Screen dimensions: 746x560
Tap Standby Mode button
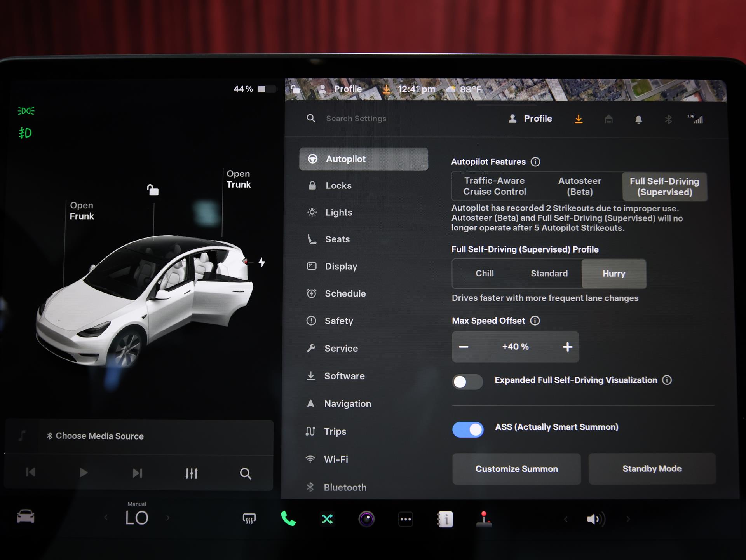652,469
